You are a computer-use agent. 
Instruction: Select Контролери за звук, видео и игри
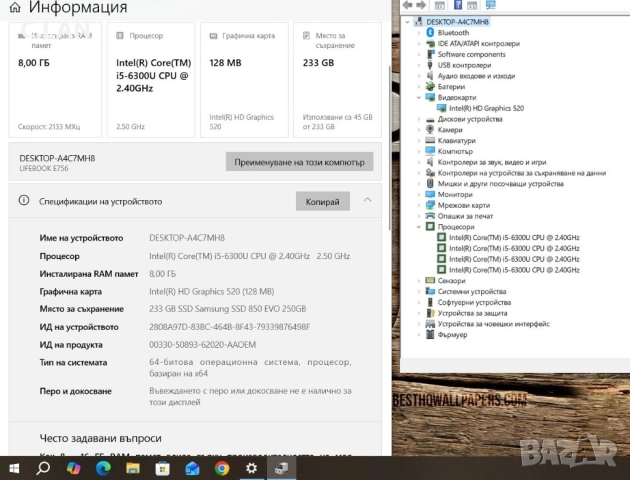(x=492, y=162)
